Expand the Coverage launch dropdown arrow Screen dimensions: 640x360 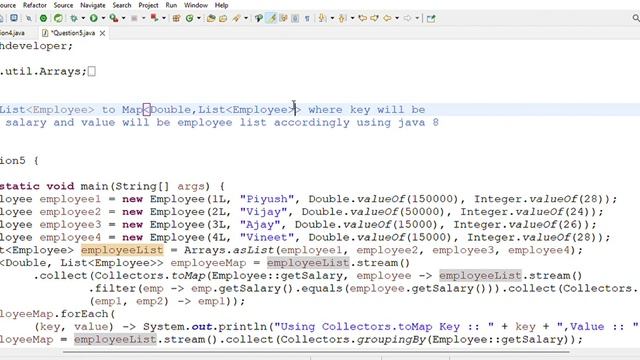123,18
